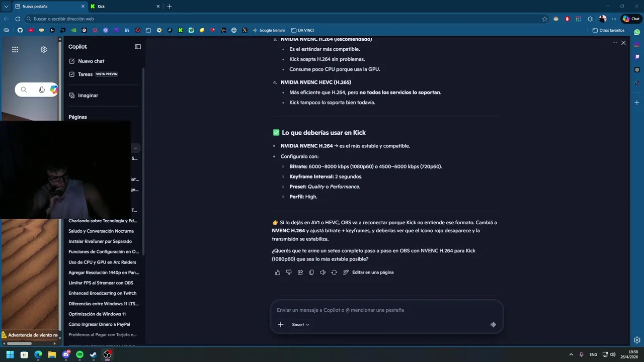Copy the Copilot response text

[x=311, y=273]
